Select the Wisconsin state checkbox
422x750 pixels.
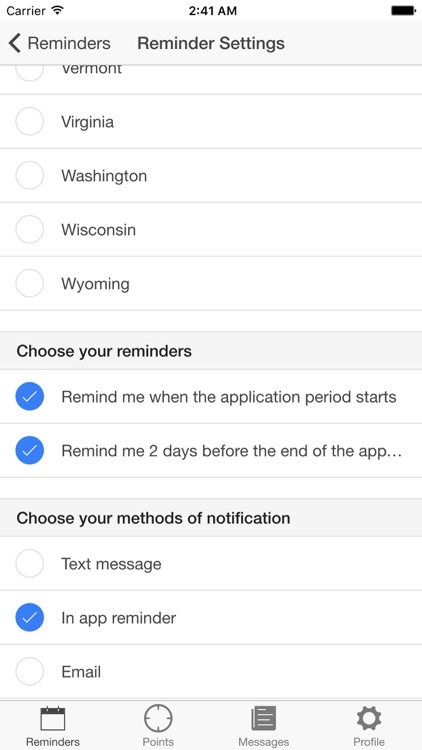point(30,230)
